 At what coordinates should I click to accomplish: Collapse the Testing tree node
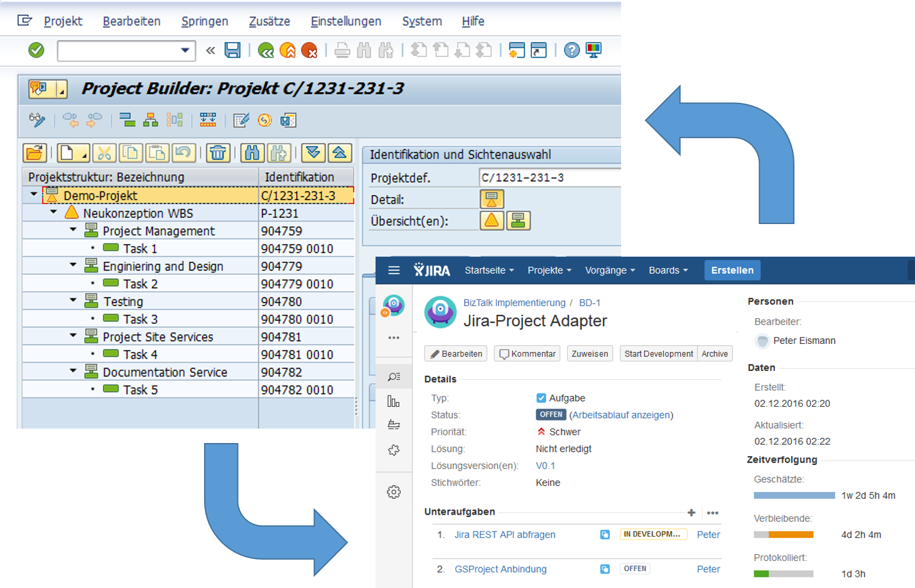tap(73, 300)
